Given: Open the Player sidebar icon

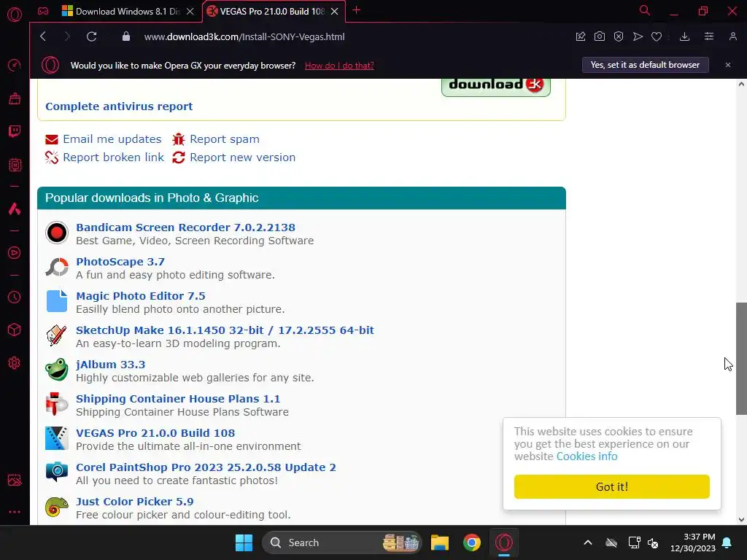Looking at the screenshot, I should (15, 253).
